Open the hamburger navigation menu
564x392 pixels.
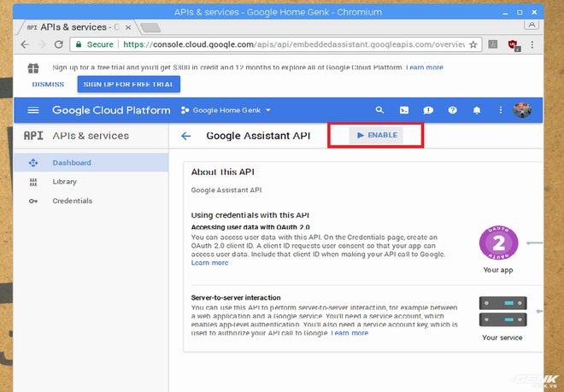coord(33,110)
